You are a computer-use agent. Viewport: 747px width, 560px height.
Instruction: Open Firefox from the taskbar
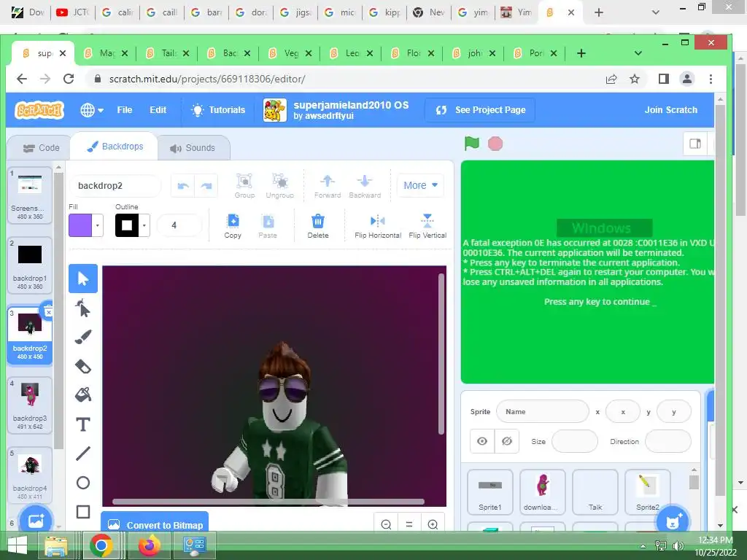149,545
